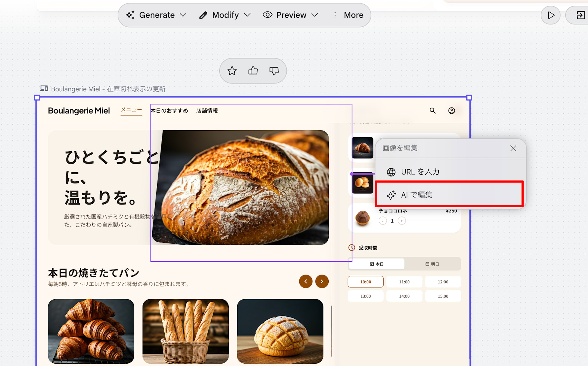
Task: Select the 14:00 pickup time slot
Action: pyautogui.click(x=404, y=296)
